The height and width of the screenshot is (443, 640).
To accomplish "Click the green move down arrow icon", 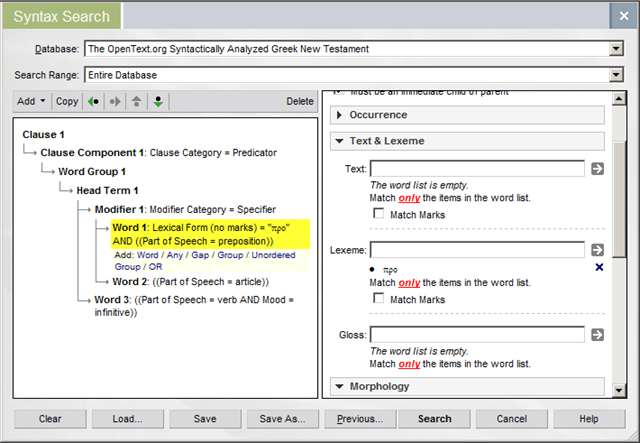I will tap(158, 101).
